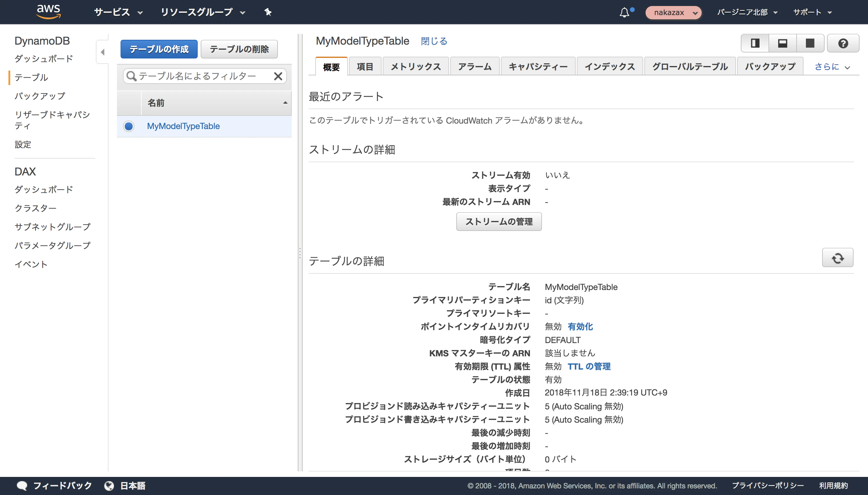868x495 pixels.
Task: Open the notifications bell
Action: pos(624,13)
